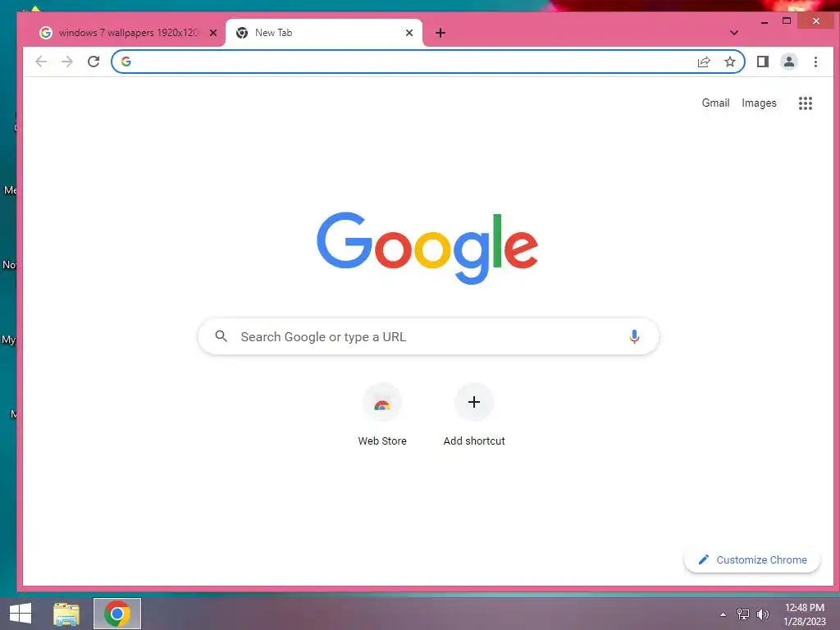This screenshot has width=840, height=630.
Task: Click the browser forward arrow
Action: coord(67,62)
